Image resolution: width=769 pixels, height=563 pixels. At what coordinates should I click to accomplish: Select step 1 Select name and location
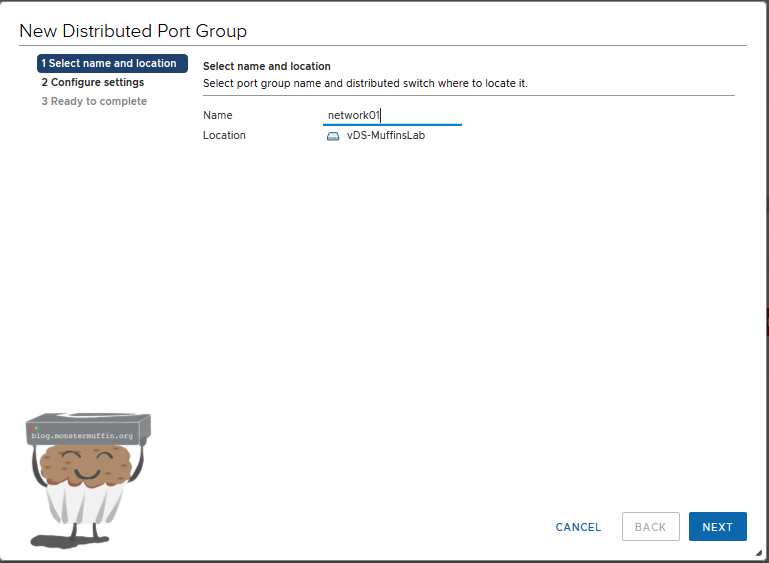(x=111, y=63)
